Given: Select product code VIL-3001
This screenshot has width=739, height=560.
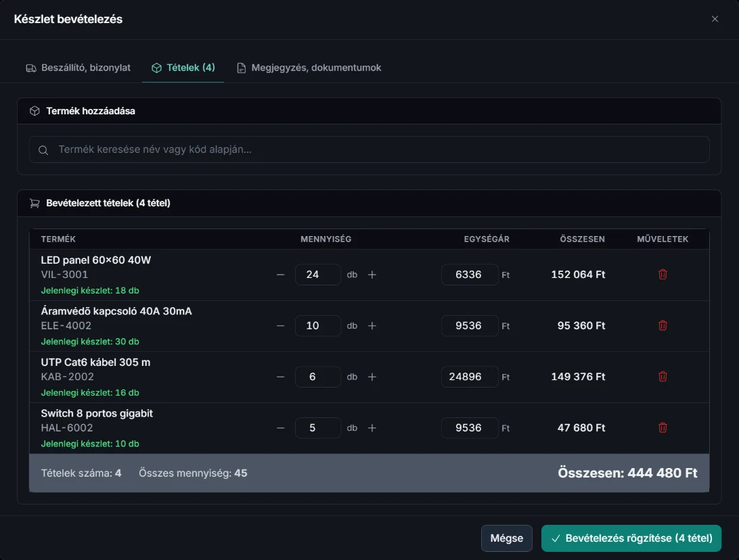Looking at the screenshot, I should (x=64, y=275).
